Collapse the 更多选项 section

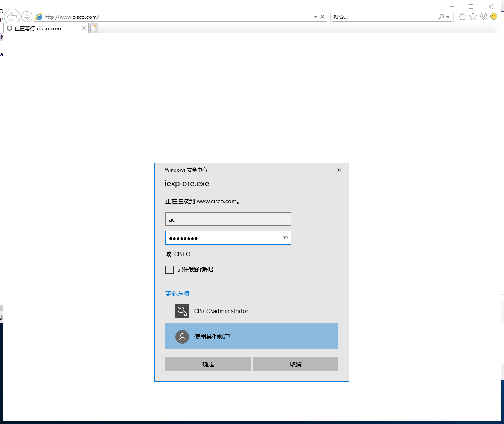tap(177, 294)
